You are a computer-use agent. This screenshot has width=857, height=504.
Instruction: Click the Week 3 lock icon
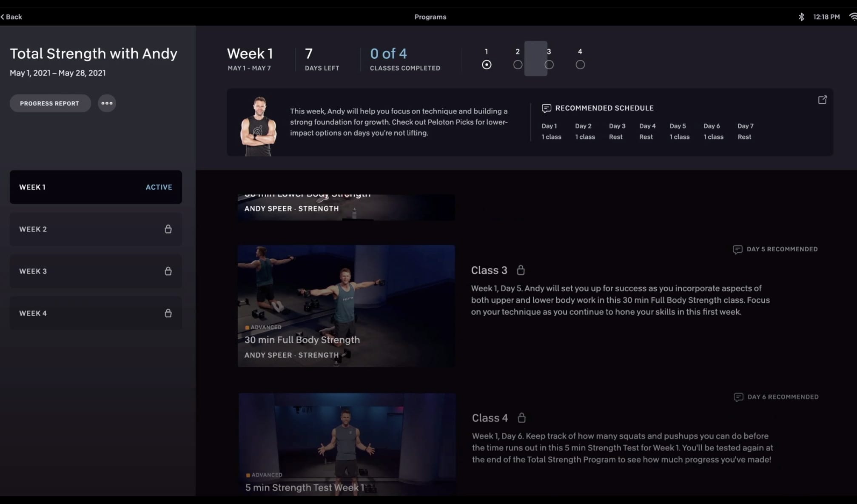pyautogui.click(x=168, y=271)
